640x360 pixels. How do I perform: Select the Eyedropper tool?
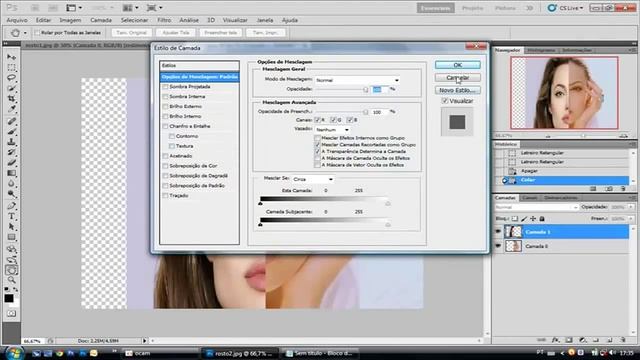click(x=11, y=109)
